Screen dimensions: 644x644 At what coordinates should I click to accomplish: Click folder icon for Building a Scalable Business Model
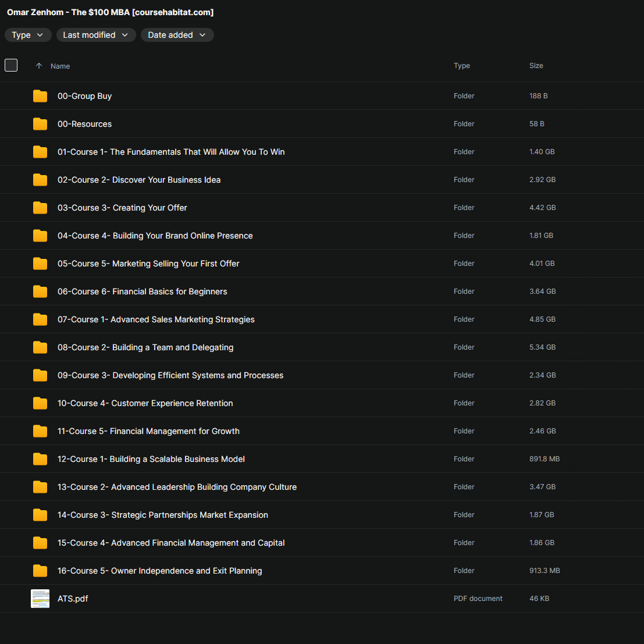pyautogui.click(x=40, y=459)
